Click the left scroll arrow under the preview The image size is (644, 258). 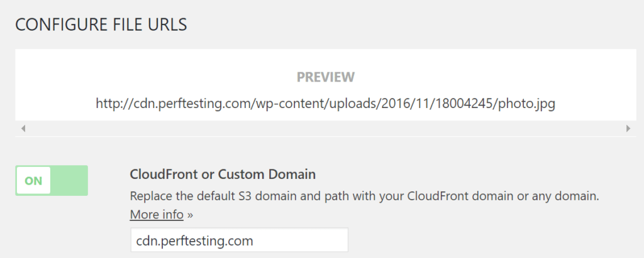23,129
